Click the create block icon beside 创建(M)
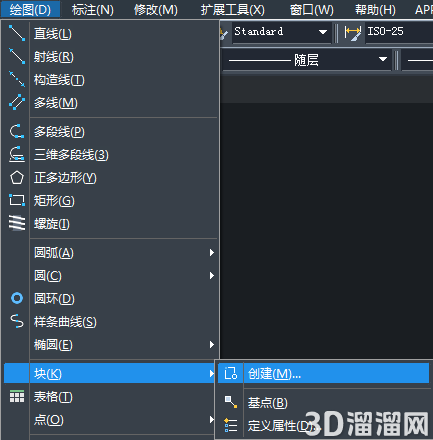Viewport: 433px width, 440px height. pyautogui.click(x=231, y=373)
